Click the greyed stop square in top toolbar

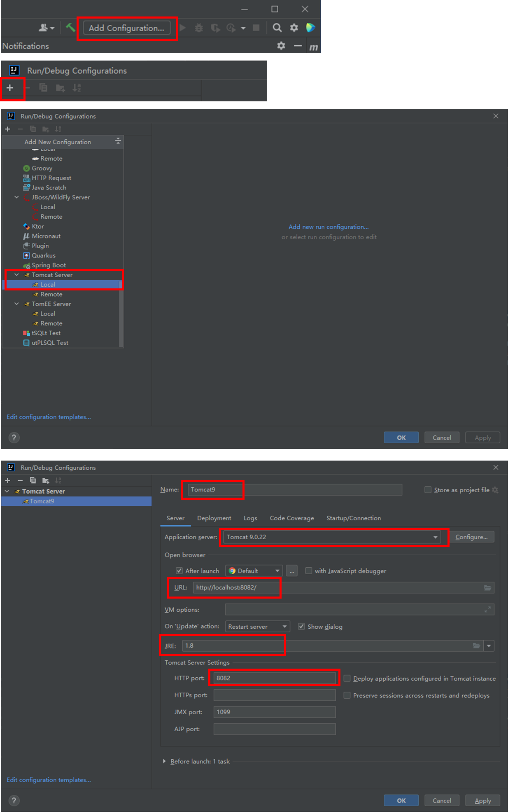pos(256,28)
